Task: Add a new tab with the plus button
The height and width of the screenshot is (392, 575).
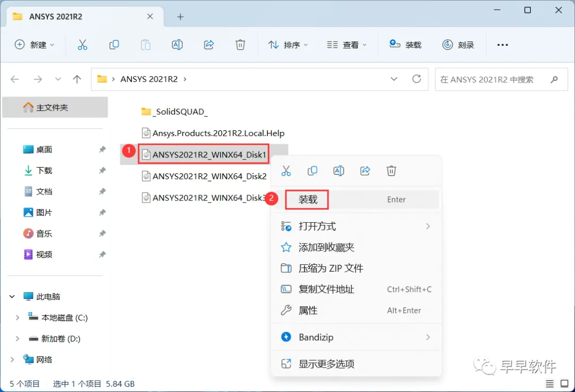Action: pyautogui.click(x=180, y=16)
